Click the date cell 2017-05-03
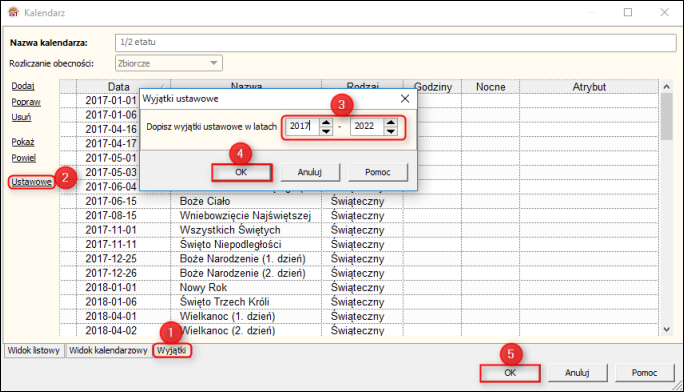This screenshot has width=684, height=392. tap(111, 172)
